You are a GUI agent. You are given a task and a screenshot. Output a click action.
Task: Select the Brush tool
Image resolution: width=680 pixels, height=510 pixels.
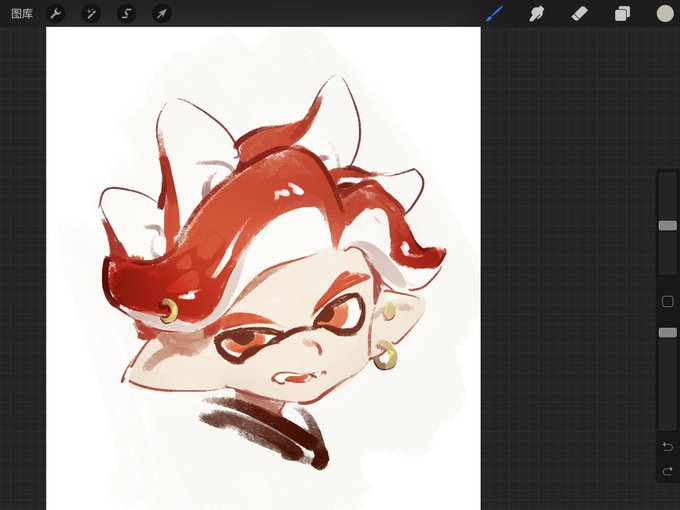click(495, 13)
